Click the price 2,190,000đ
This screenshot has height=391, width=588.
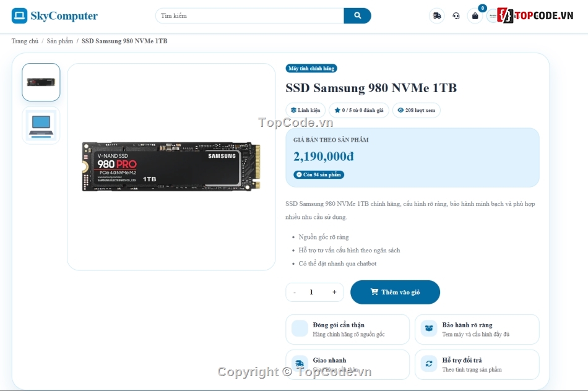324,157
